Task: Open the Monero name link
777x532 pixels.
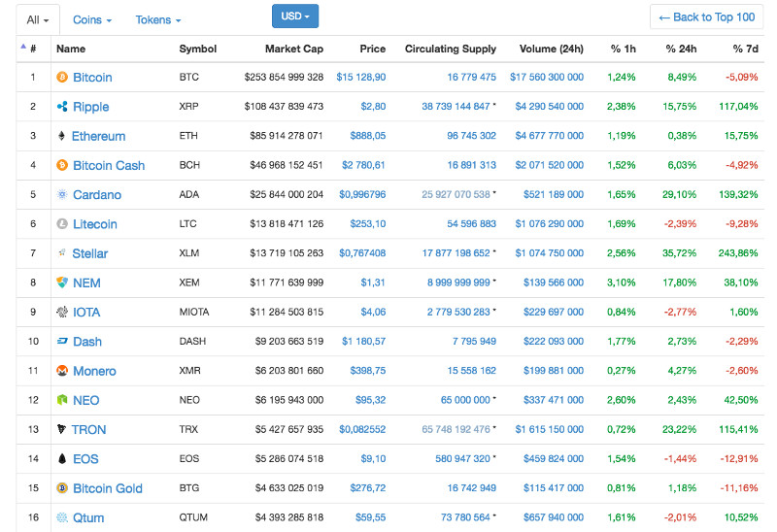Action: pos(94,371)
